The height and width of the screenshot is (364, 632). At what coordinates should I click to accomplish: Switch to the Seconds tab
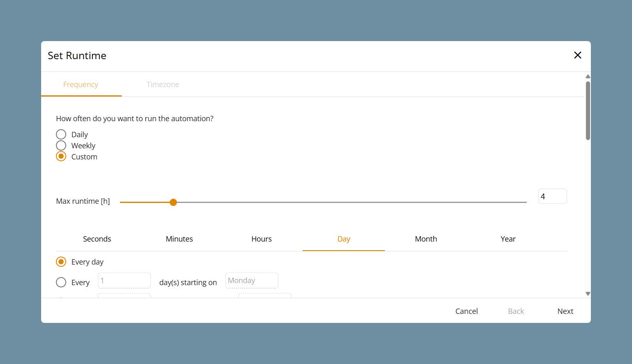tap(97, 239)
